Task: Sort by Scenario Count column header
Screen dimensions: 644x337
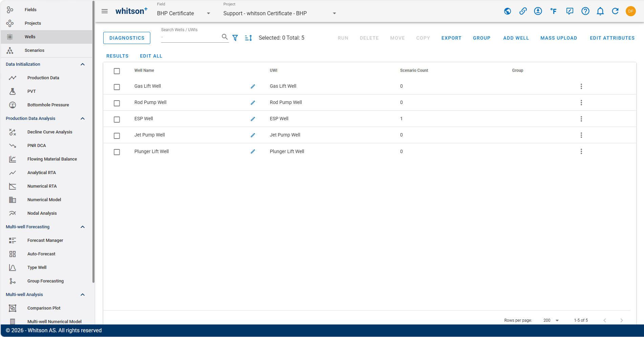Action: pyautogui.click(x=414, y=70)
